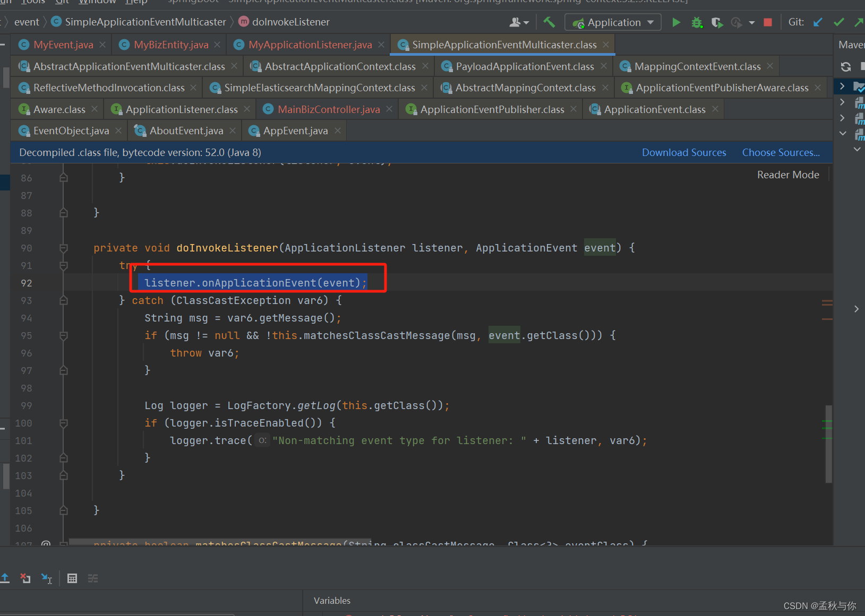Click the Download Sources link
This screenshot has width=865, height=616.
pos(684,152)
